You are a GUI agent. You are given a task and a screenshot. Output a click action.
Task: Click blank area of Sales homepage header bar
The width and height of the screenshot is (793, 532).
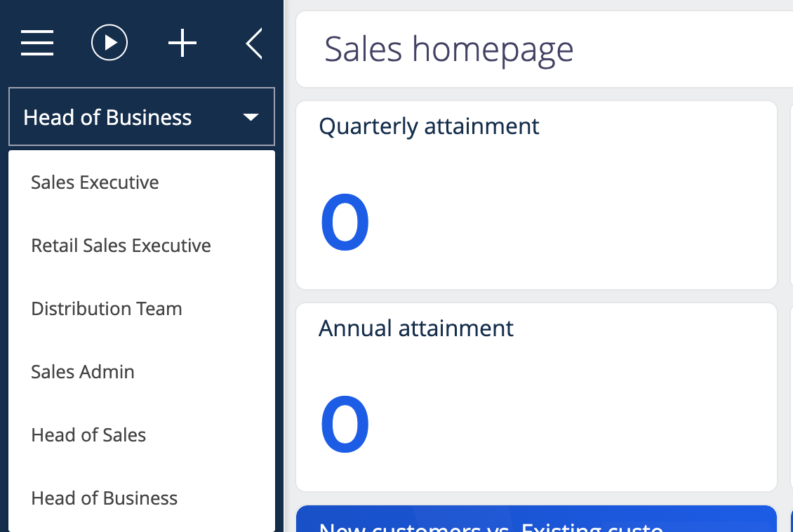coord(683,50)
